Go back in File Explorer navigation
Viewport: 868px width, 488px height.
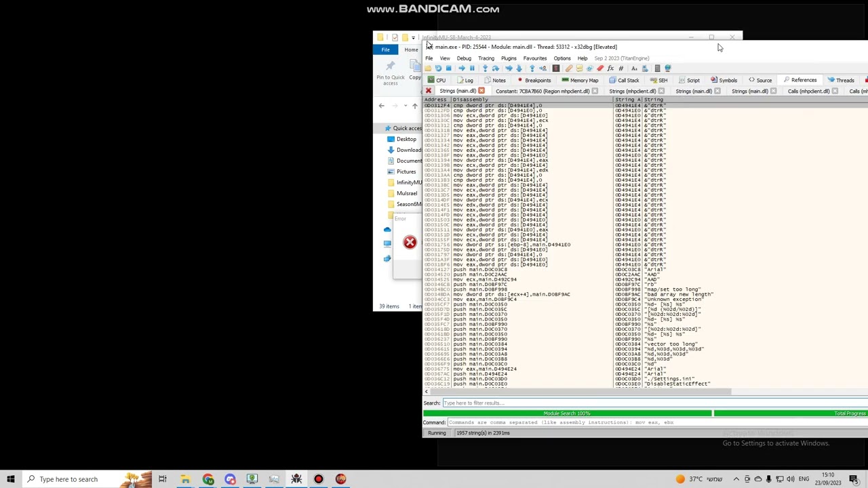click(381, 106)
